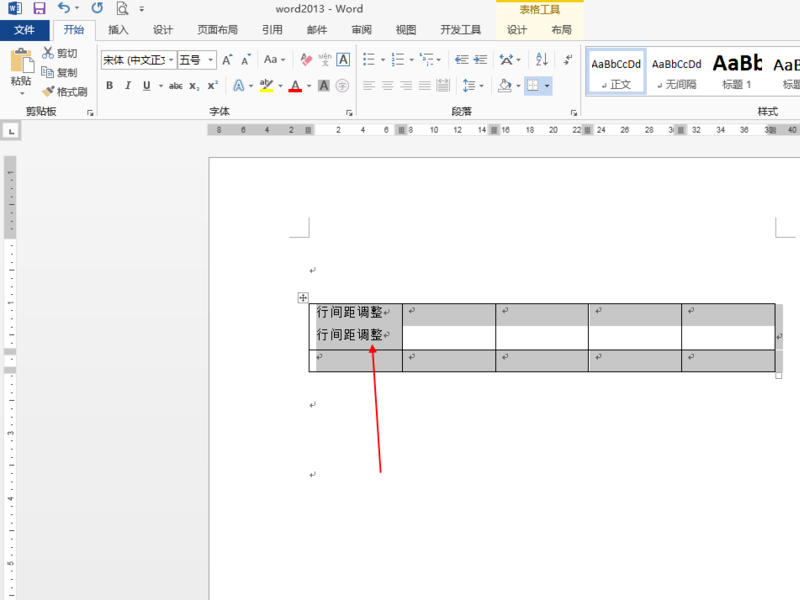Expand the line spacing dropdown
This screenshot has height=600, width=800.
[x=482, y=86]
